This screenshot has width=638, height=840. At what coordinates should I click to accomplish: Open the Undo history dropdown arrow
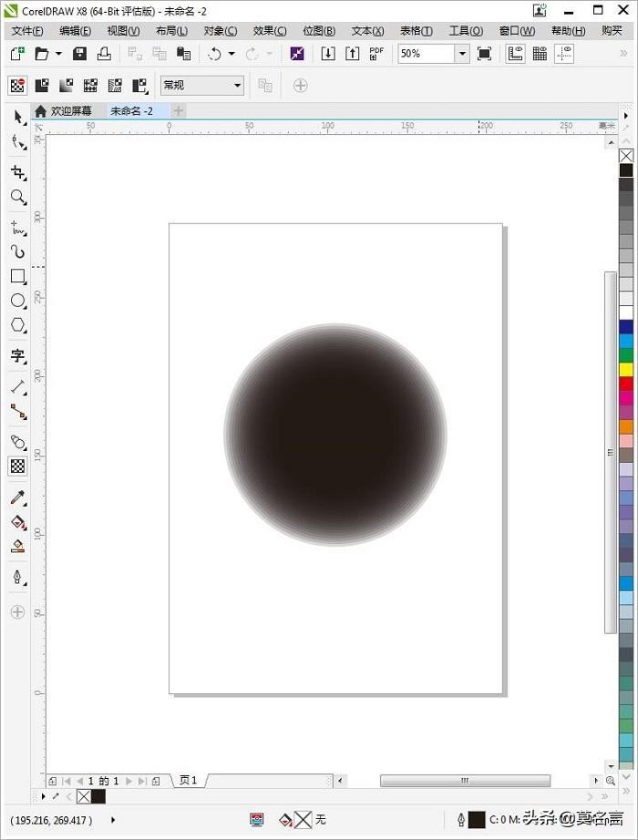(x=232, y=54)
